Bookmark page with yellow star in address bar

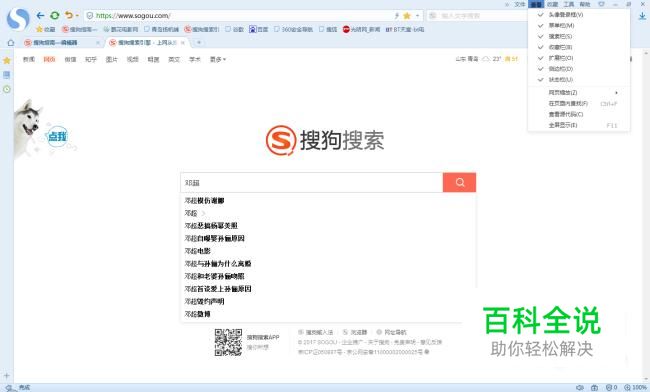[x=407, y=16]
